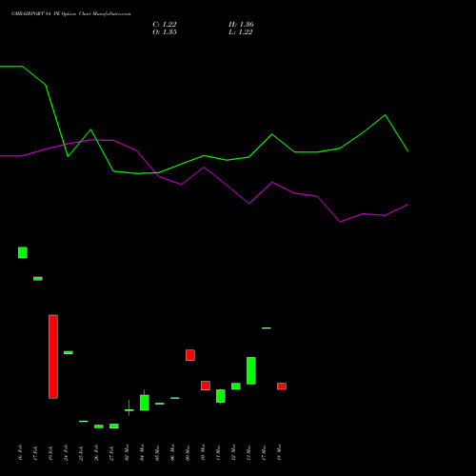Select the green 04 Mar candle
Viewport: 476px width, 476px height.
click(x=145, y=403)
